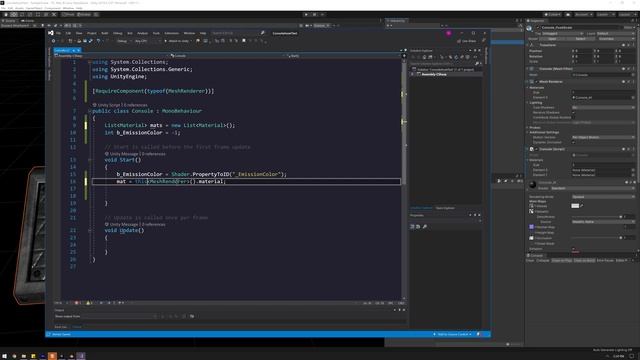Open the Rendering Mode dropdown

tap(603, 197)
